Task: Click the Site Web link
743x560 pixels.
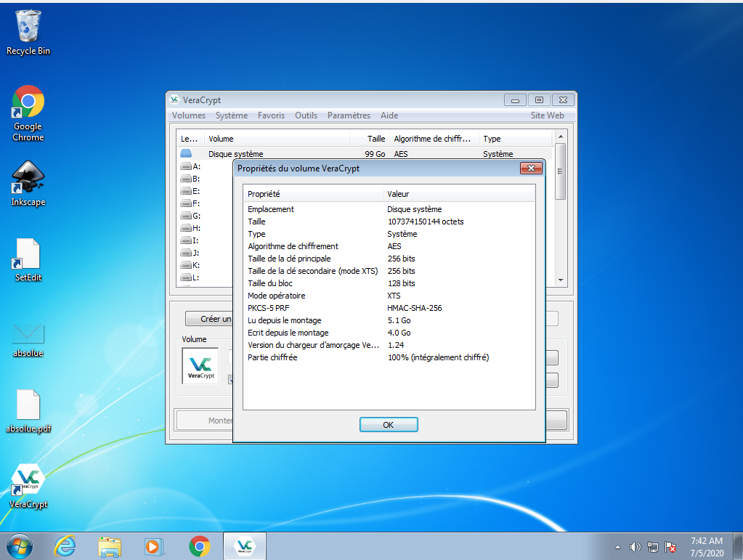Action: [547, 115]
